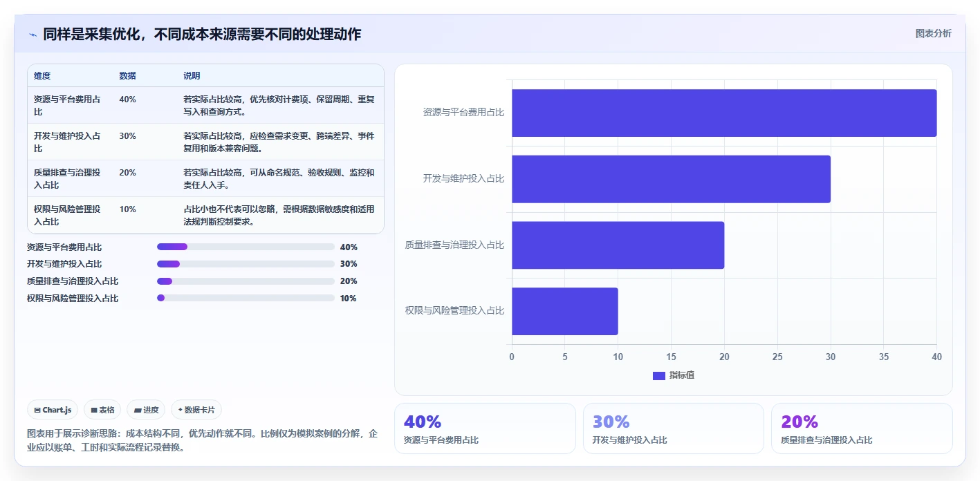Click the 图表分析 label in the header
The width and height of the screenshot is (980, 481).
click(933, 33)
